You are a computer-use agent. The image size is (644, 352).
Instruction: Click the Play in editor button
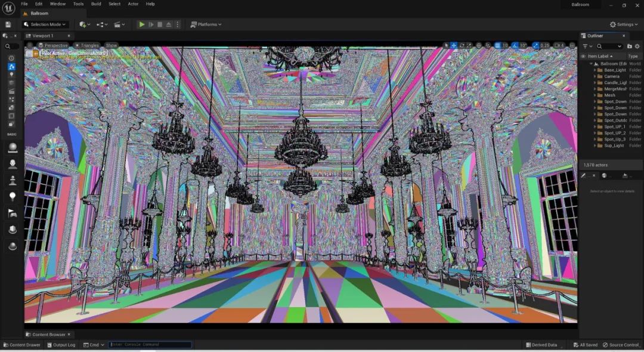point(141,24)
